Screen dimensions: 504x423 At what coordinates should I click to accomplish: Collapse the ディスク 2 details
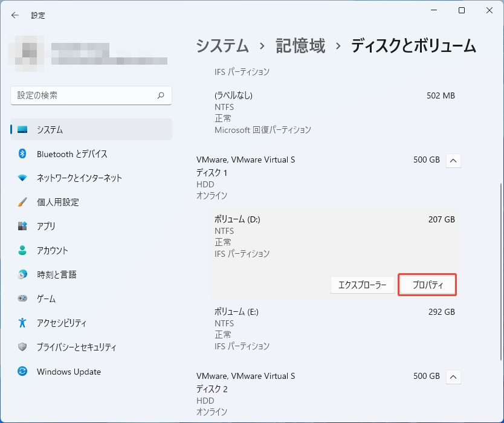453,376
